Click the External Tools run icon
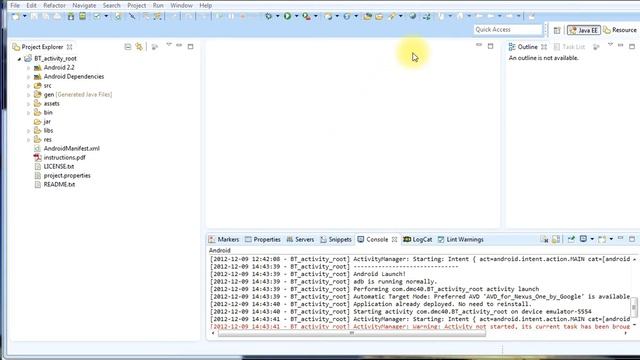The width and height of the screenshot is (640, 360). click(x=307, y=16)
